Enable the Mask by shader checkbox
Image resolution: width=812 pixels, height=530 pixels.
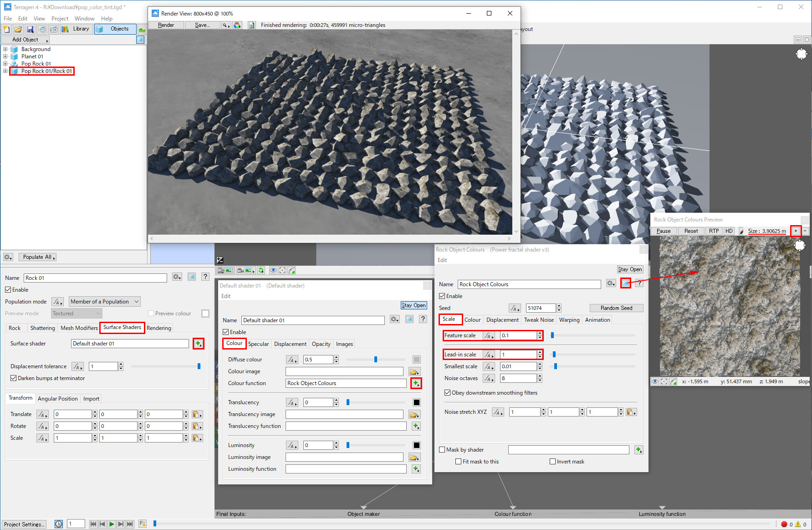pyautogui.click(x=442, y=450)
